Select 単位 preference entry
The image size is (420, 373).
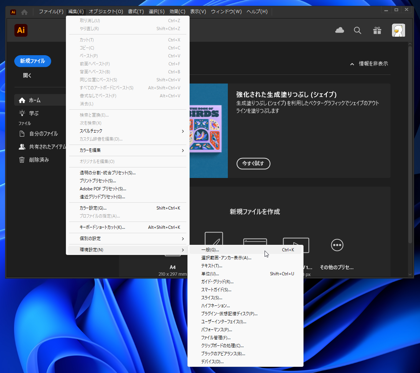point(246,274)
